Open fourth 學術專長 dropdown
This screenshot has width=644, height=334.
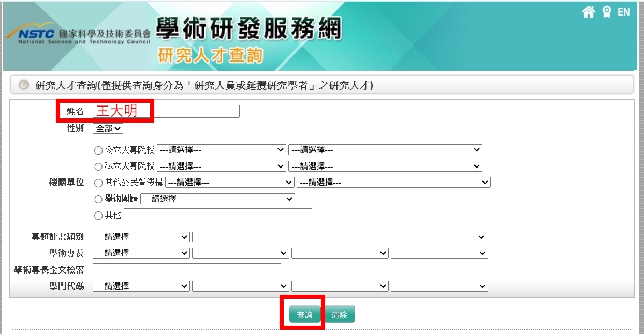pos(440,253)
